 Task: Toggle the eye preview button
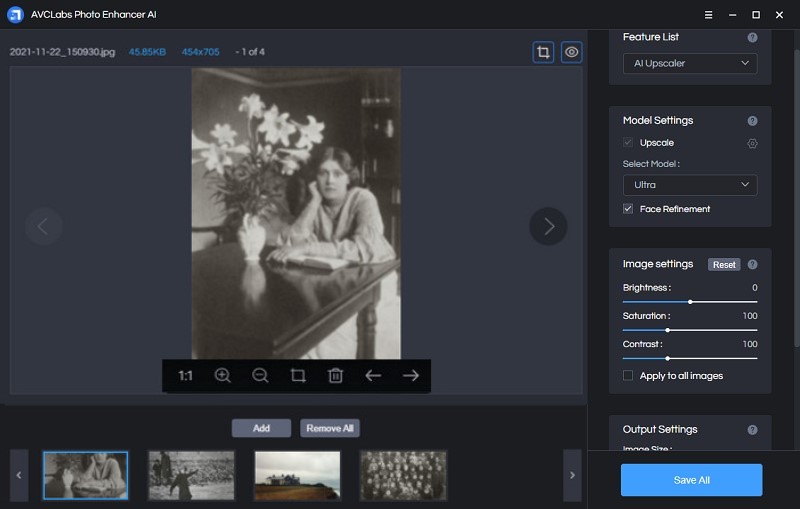571,52
